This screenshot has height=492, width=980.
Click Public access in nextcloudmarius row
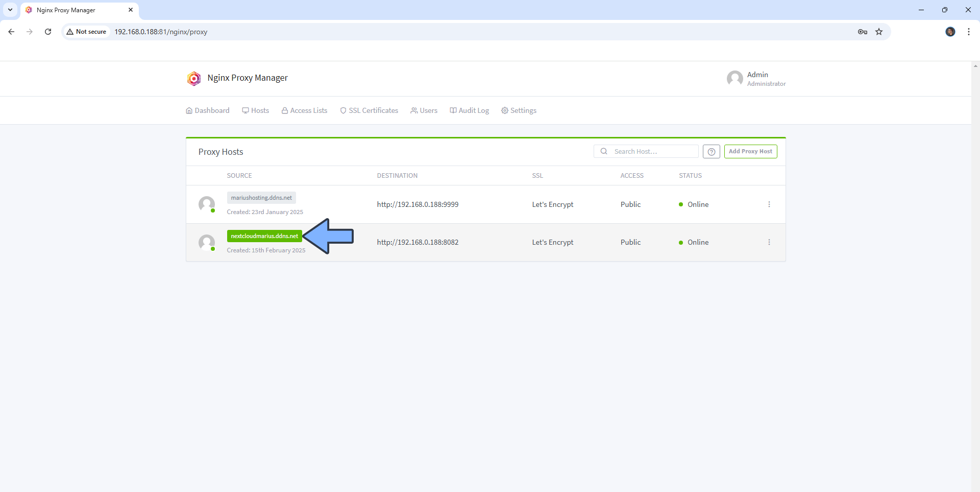coord(630,242)
